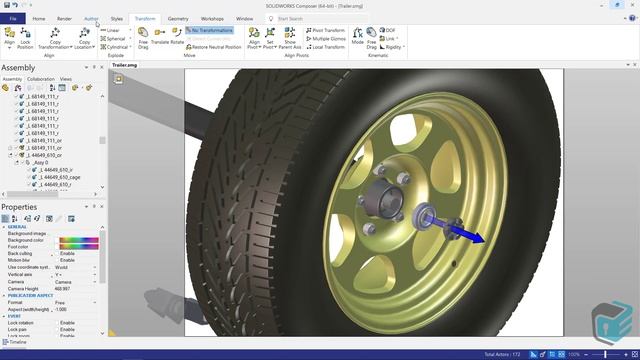
Task: Open the File menu
Action: click(13, 18)
